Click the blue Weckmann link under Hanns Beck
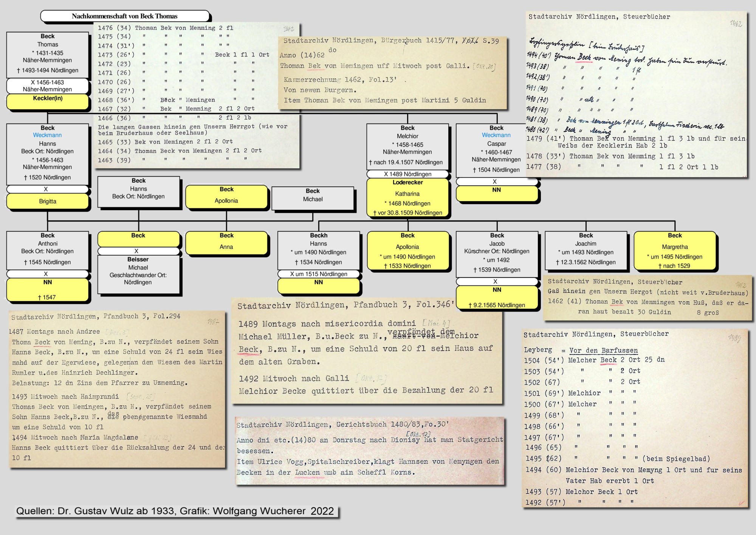 click(x=47, y=135)
